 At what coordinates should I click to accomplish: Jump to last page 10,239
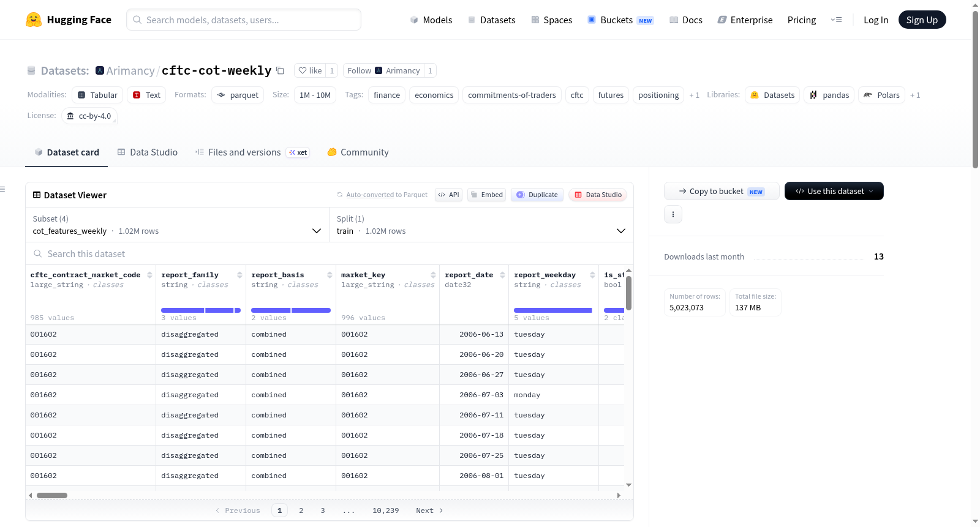tap(386, 510)
